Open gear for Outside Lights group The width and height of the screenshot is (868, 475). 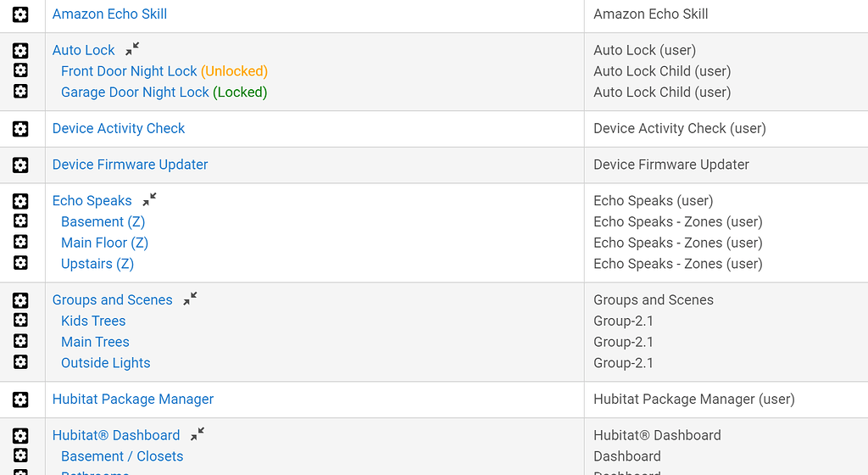click(20, 362)
